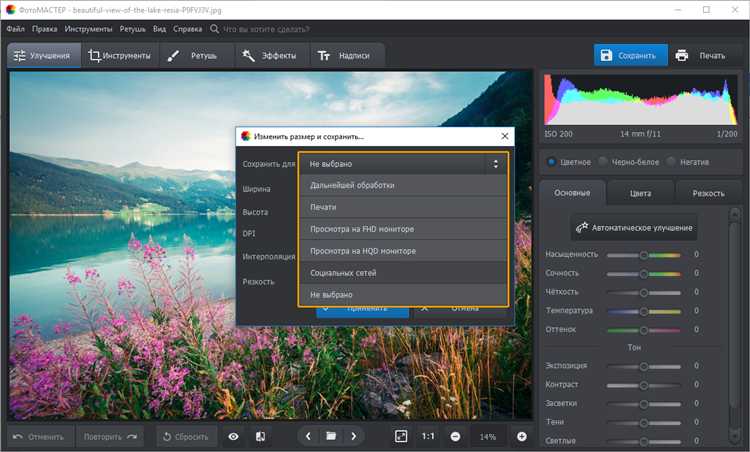750x452 pixels.
Task: Collapse the Сохранить для dropdown arrow
Action: click(x=495, y=163)
